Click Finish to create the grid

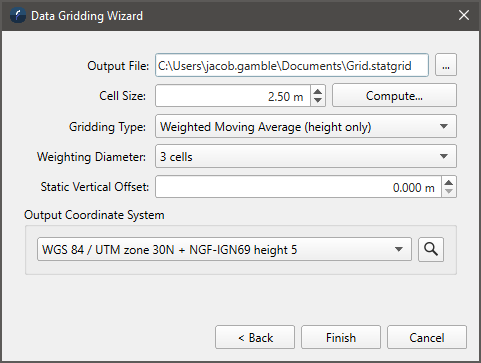pos(341,337)
